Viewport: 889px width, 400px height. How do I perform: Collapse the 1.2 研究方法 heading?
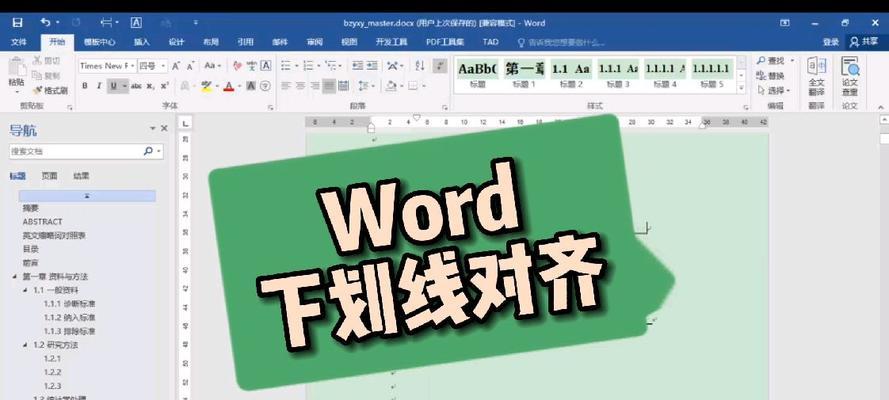pyautogui.click(x=25, y=344)
